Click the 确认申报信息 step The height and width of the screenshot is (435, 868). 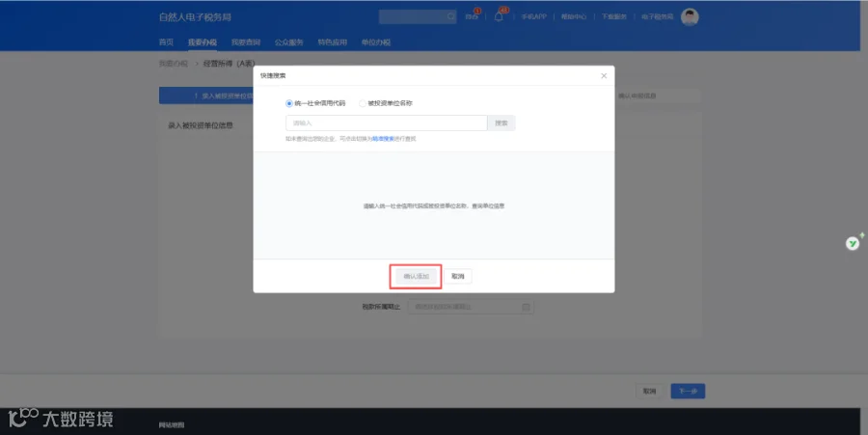[x=637, y=95]
